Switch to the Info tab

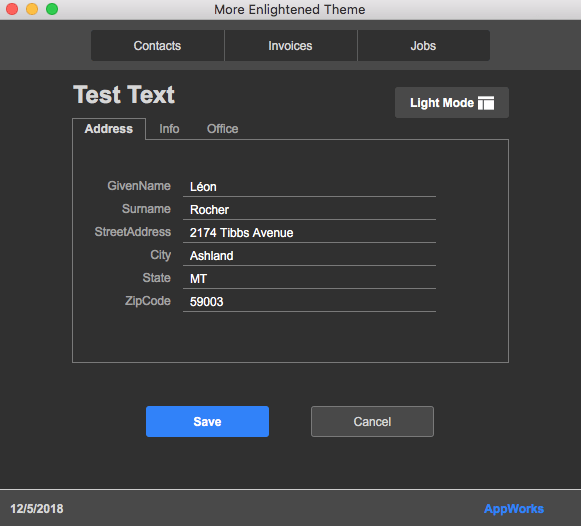[169, 129]
